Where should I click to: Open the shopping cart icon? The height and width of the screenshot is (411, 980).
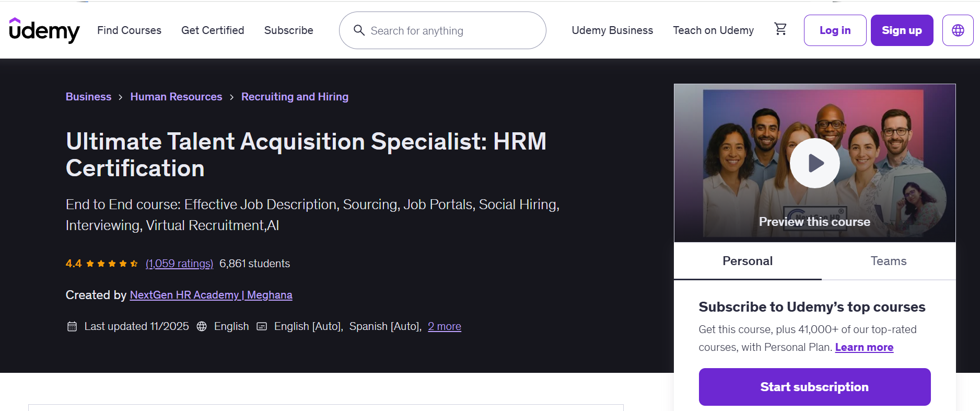coord(780,29)
